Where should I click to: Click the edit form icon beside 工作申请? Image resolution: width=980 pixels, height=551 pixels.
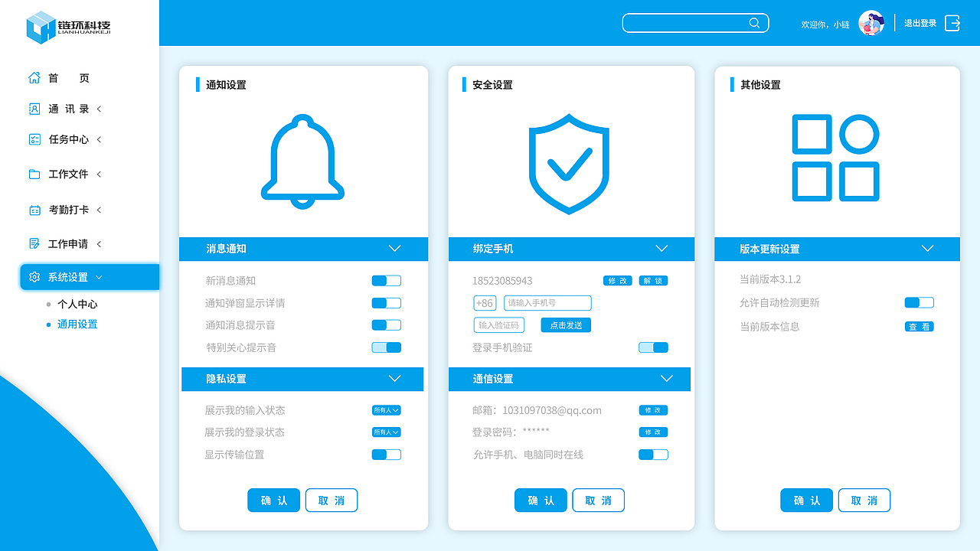pyautogui.click(x=34, y=243)
